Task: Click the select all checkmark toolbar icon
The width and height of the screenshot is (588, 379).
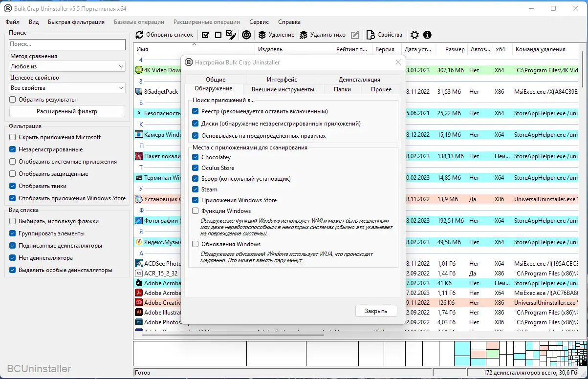Action: click(x=205, y=35)
